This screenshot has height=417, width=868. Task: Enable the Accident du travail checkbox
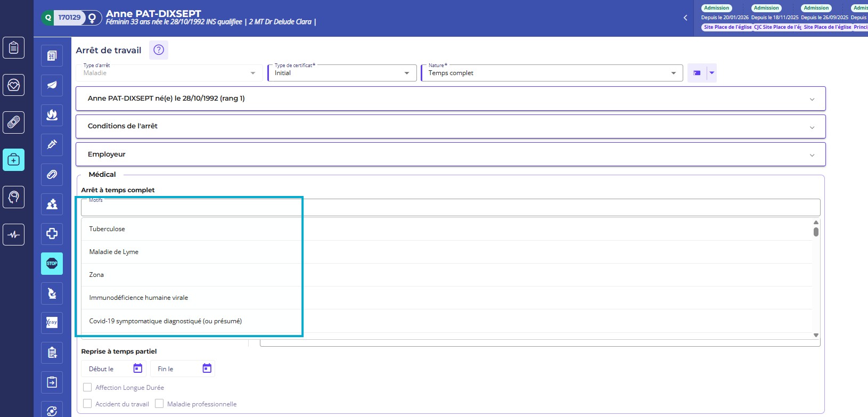tap(87, 404)
